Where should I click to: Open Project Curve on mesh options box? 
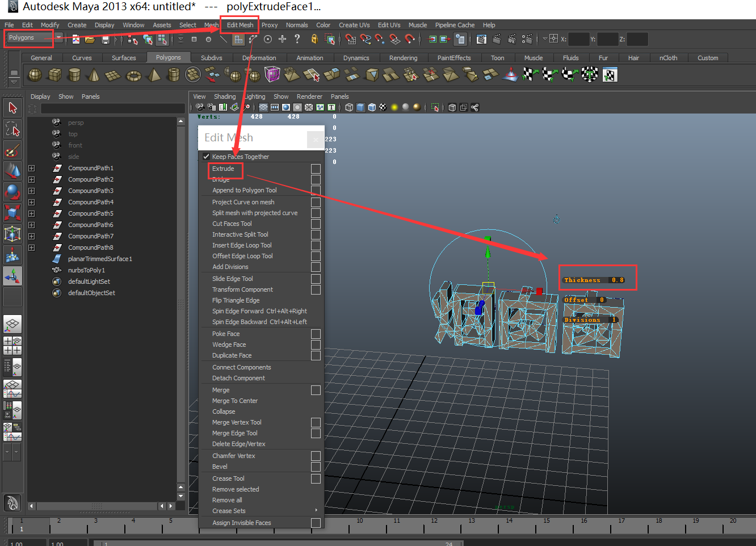point(316,202)
